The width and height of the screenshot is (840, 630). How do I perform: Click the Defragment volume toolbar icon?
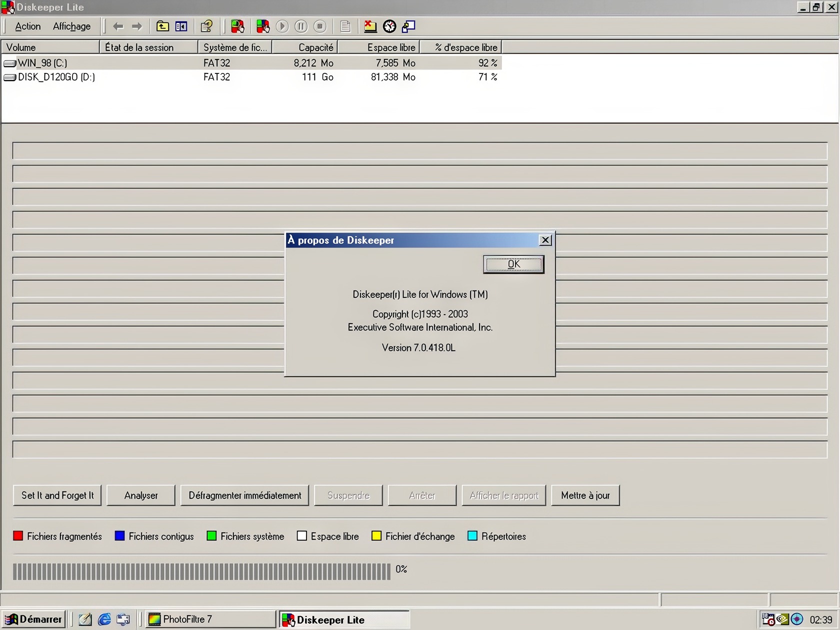point(262,26)
